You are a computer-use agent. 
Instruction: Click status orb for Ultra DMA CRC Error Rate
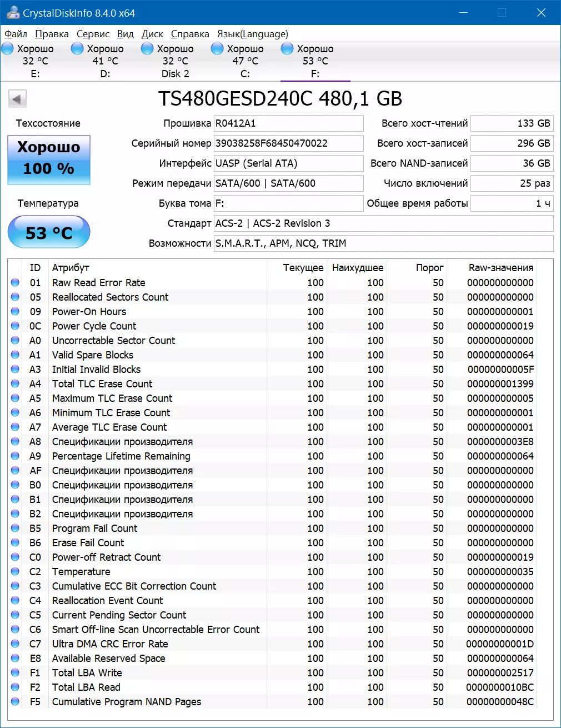(15, 644)
